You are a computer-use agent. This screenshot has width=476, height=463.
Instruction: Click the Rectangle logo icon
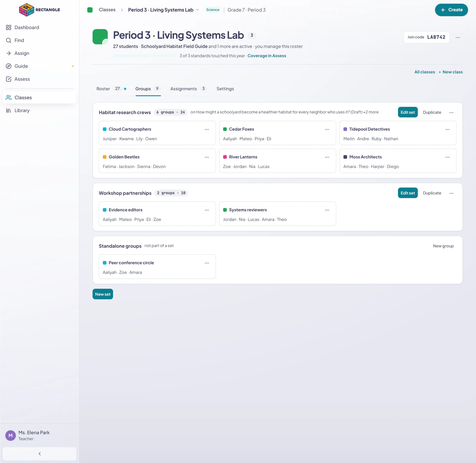26,10
